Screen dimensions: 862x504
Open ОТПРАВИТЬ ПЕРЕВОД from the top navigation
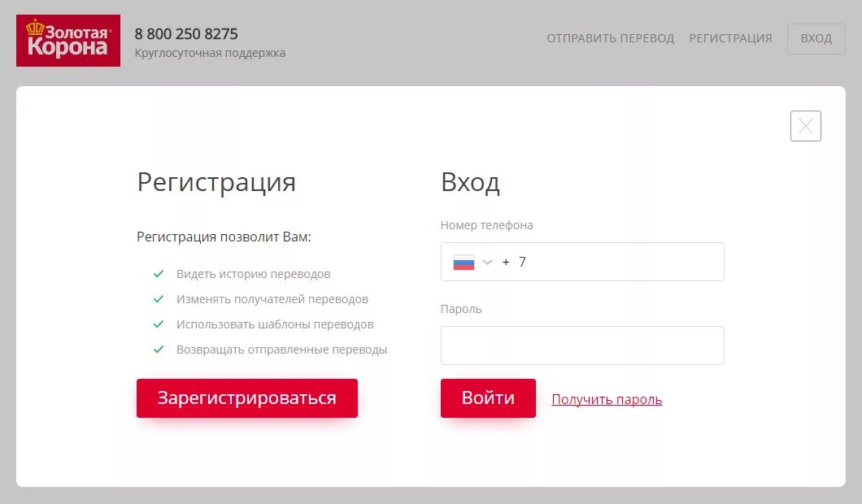[x=611, y=38]
